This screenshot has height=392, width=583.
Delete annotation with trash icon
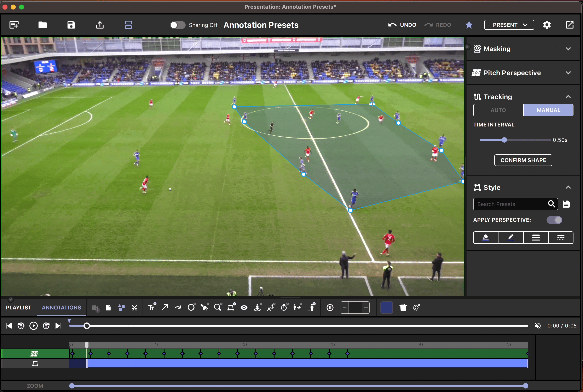[x=403, y=308]
